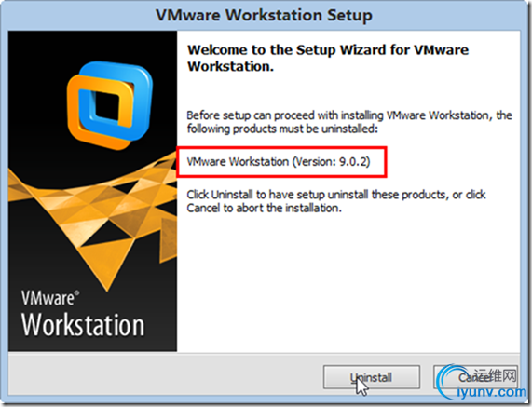The image size is (532, 407).
Task: Click the registered trademark symbol beside VMware
Action: (77, 293)
